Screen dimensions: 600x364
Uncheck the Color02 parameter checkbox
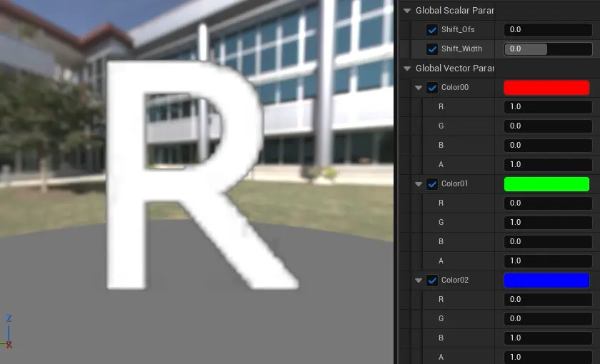point(431,280)
